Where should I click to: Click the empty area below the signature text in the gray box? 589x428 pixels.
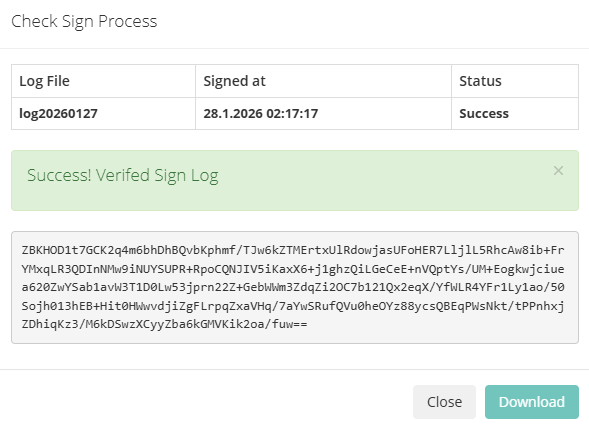pyautogui.click(x=295, y=337)
